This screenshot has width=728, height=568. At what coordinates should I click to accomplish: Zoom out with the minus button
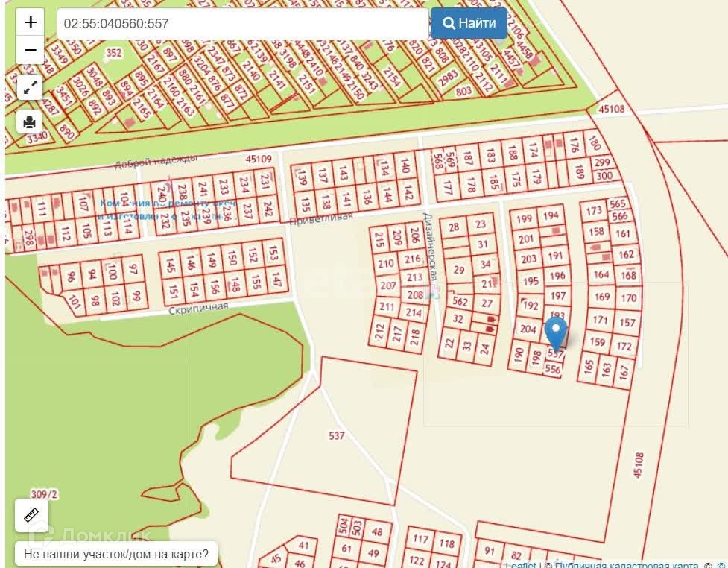(31, 50)
